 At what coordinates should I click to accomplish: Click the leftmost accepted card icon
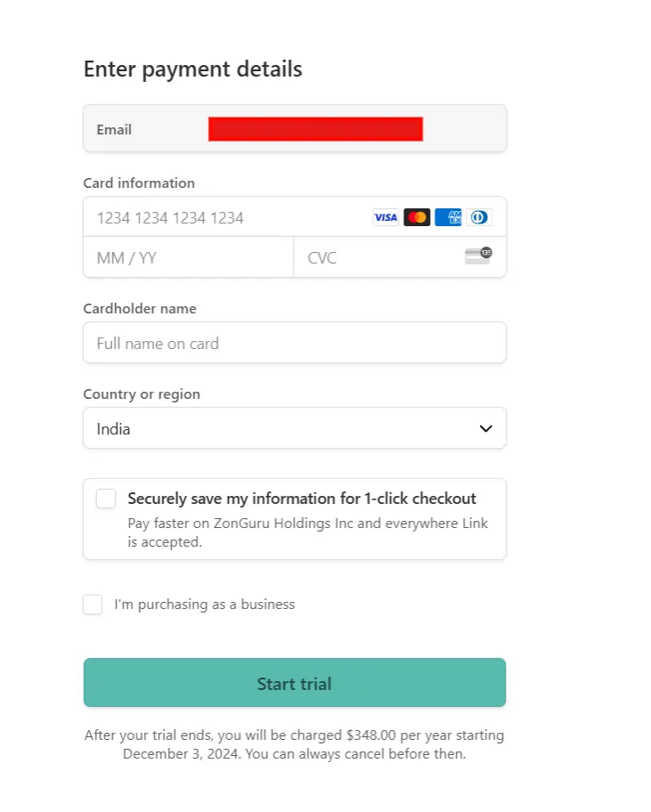(386, 217)
